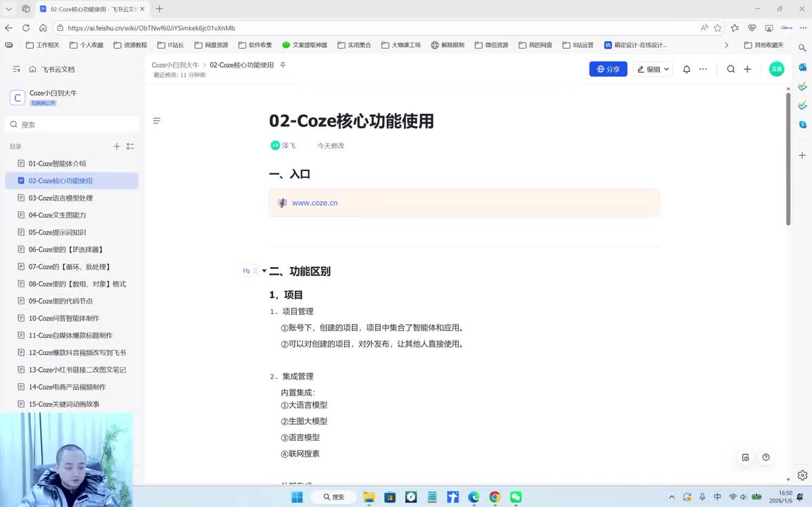Open the 个人收藏 bookmark folder
The height and width of the screenshot is (507, 812).
point(87,45)
